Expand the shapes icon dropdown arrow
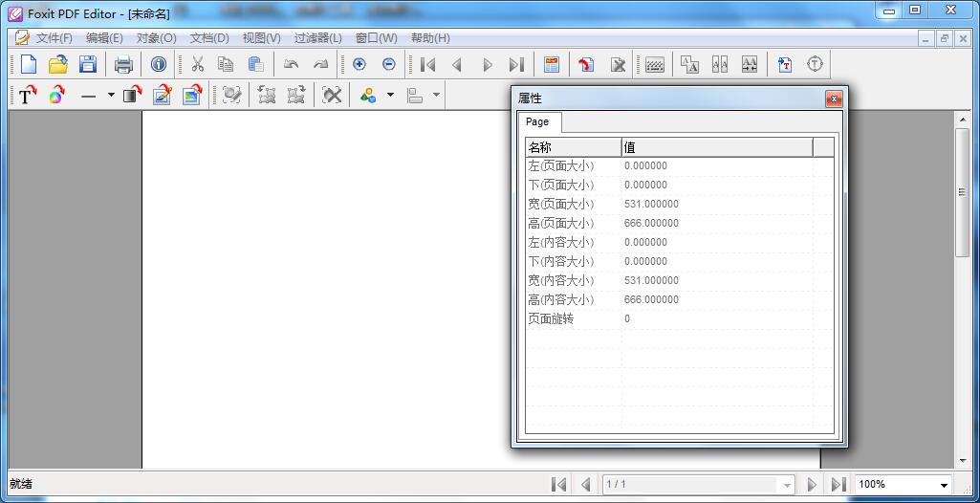 (391, 95)
